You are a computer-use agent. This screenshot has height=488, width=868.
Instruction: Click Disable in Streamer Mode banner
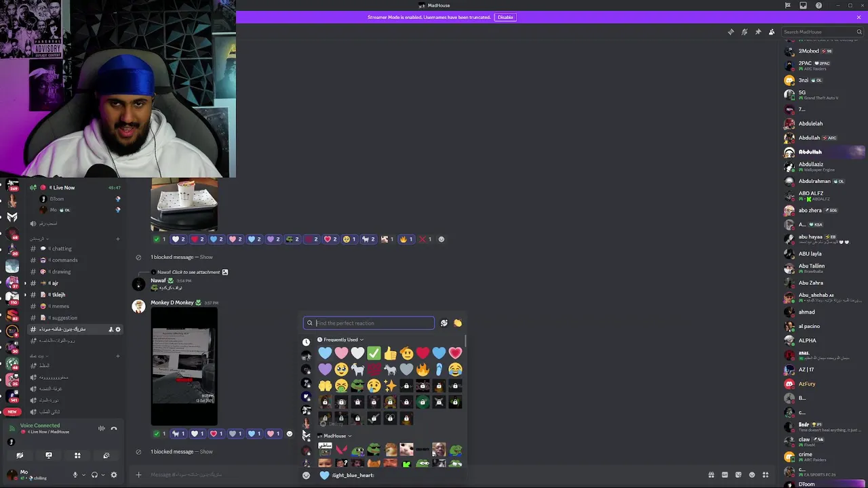click(x=505, y=17)
